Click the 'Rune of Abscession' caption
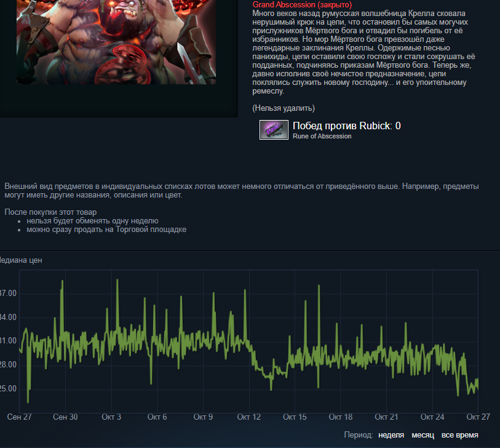This screenshot has width=500, height=448. tap(322, 136)
